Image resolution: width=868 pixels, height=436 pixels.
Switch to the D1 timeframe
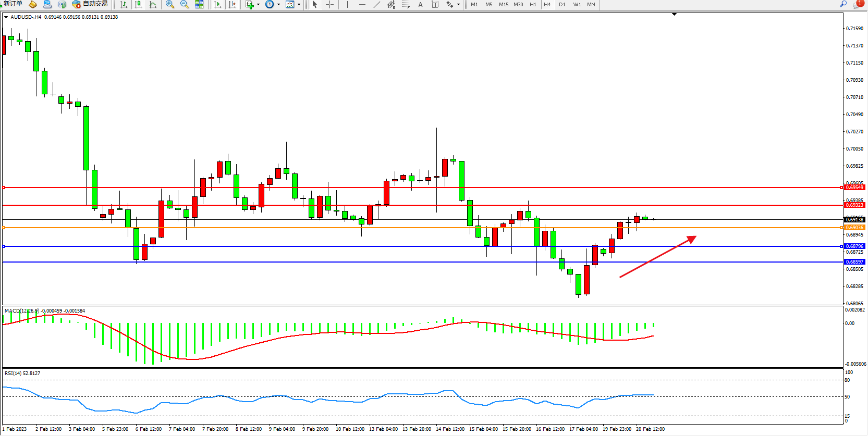562,5
